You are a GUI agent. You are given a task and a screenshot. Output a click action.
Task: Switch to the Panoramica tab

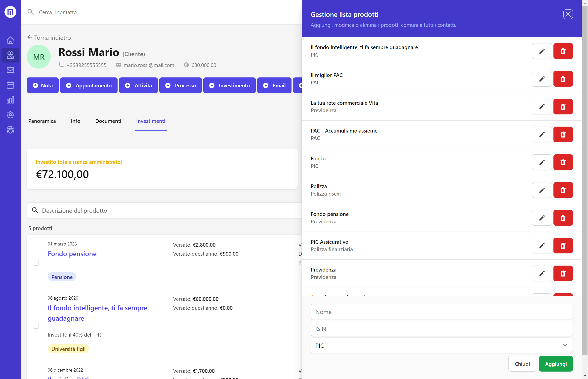[42, 121]
